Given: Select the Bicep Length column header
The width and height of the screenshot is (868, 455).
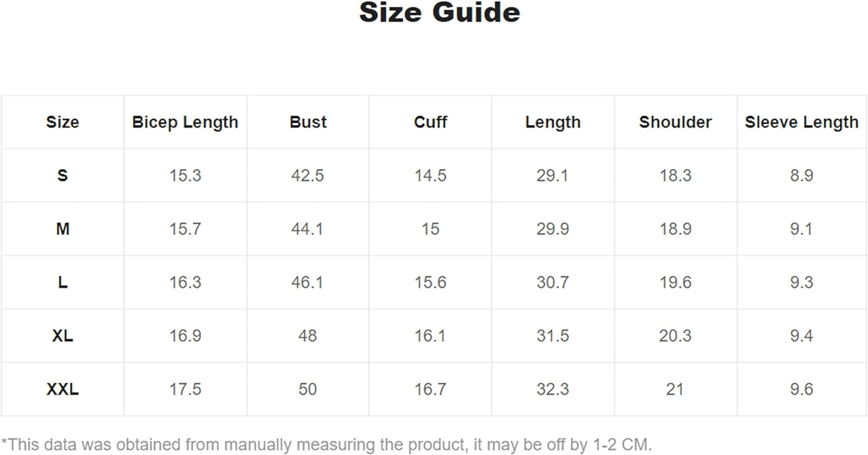Looking at the screenshot, I should pos(185,122).
